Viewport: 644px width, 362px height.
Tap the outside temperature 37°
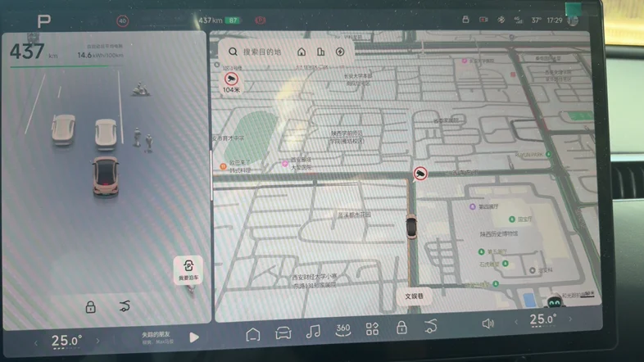coord(536,20)
